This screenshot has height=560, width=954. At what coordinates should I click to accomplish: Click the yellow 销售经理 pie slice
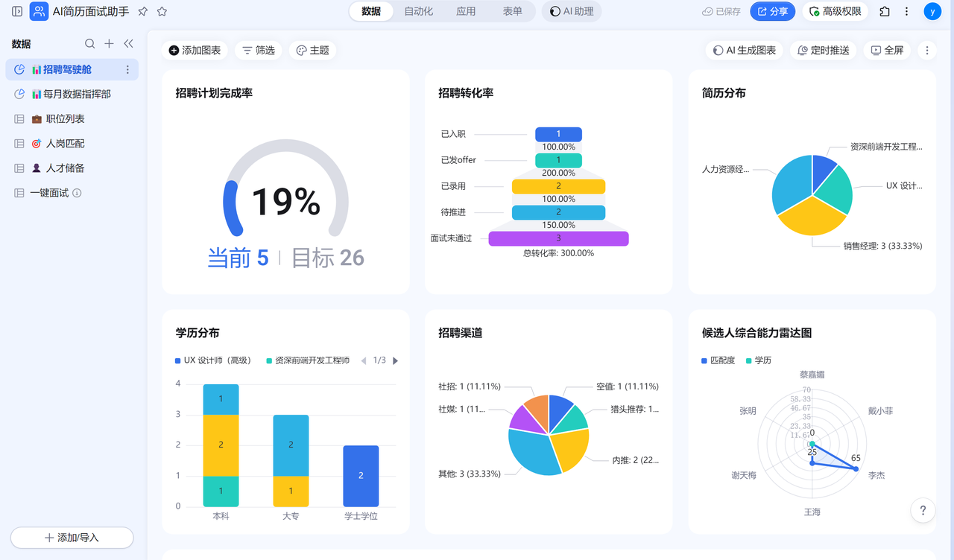coord(810,216)
